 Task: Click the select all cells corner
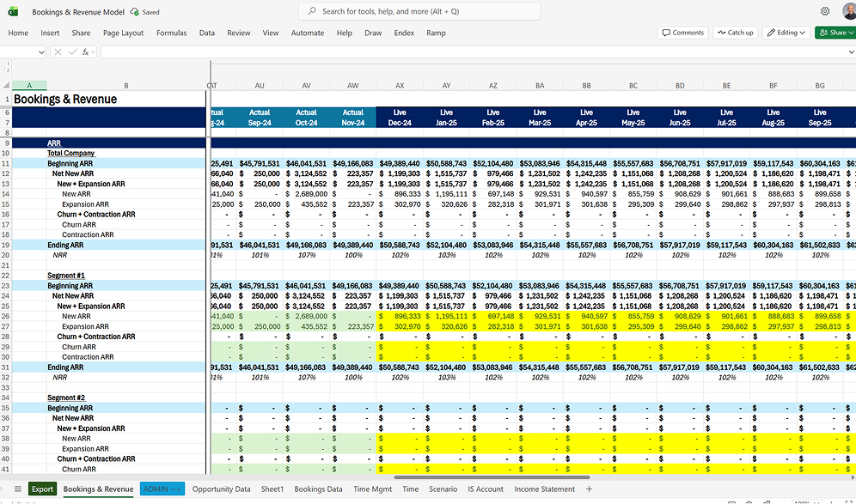(6, 86)
